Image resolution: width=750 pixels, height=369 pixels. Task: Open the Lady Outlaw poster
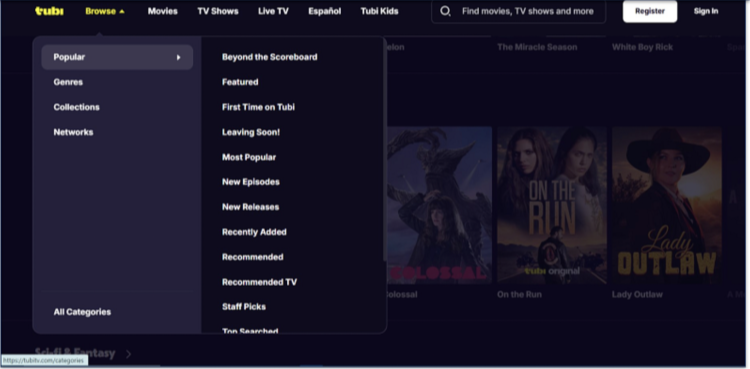667,205
